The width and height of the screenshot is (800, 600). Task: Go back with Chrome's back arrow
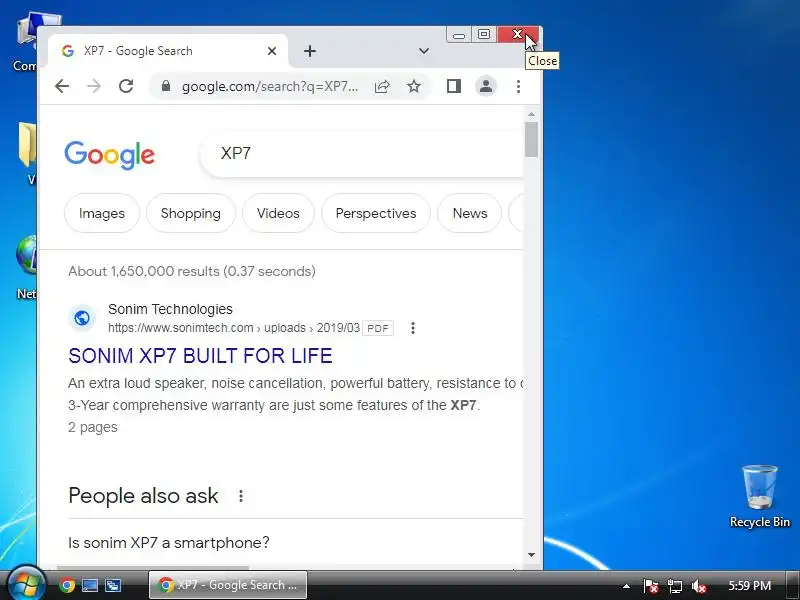click(x=62, y=86)
